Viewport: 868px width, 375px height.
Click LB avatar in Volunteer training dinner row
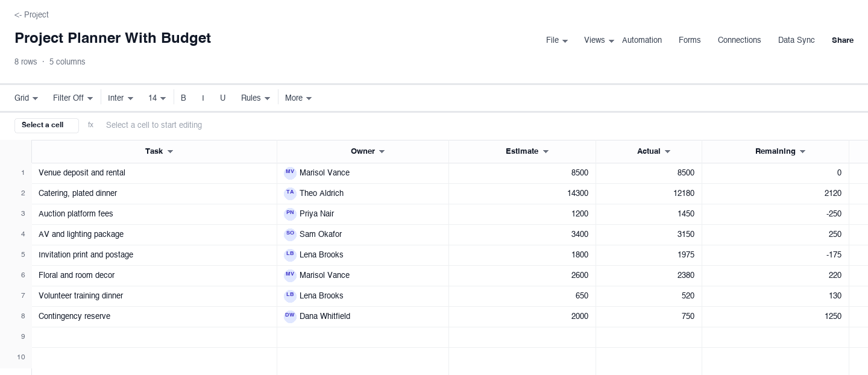[290, 296]
